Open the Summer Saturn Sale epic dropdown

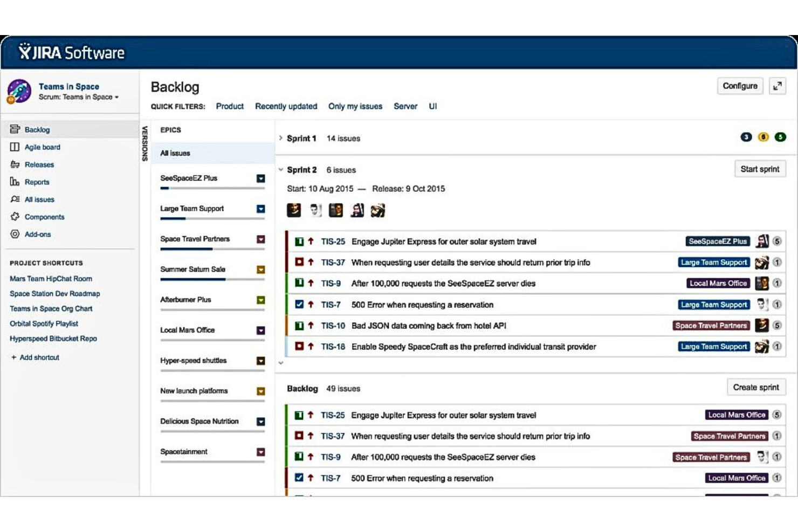pyautogui.click(x=261, y=270)
